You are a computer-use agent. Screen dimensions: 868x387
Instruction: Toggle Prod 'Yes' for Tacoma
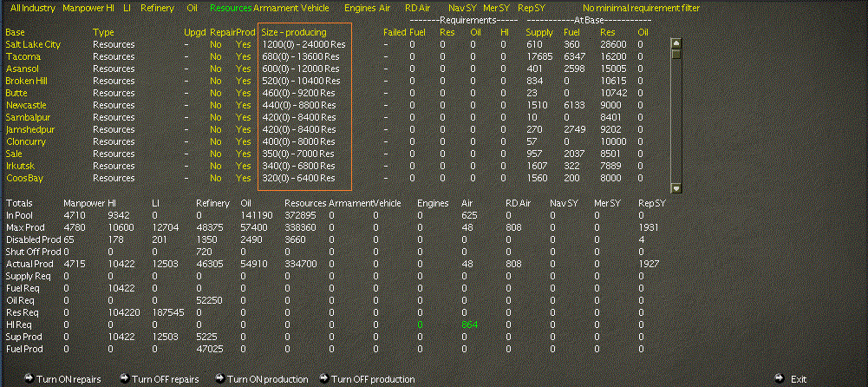tap(243, 56)
